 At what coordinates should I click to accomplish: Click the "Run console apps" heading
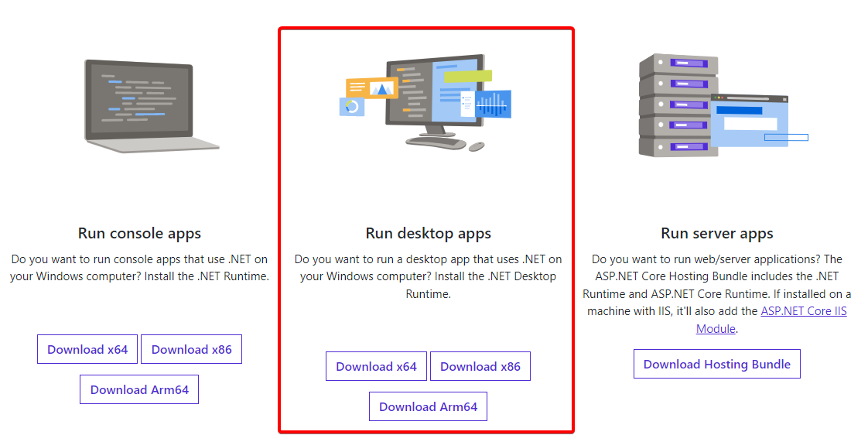(139, 233)
